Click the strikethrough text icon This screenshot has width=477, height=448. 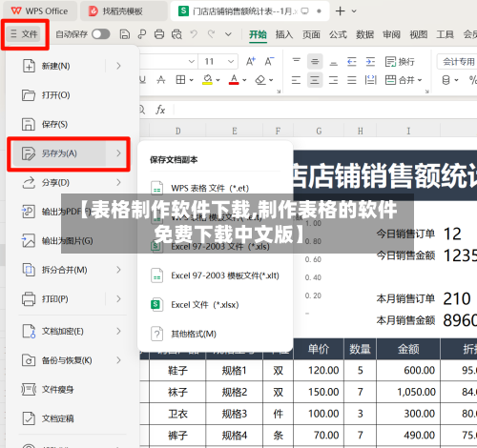coord(161,80)
